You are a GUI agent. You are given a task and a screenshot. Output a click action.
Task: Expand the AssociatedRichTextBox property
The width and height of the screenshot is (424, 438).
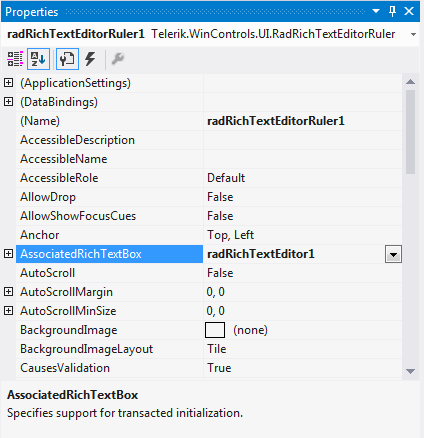[x=9, y=254]
